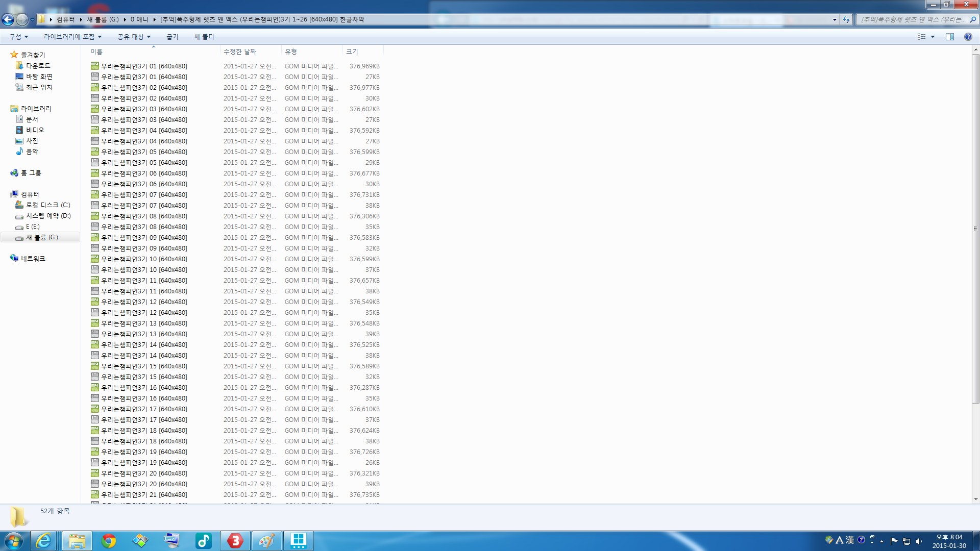This screenshot has height=551, width=980.
Task: Click the taskbar clock showing 오후 8:04
Action: click(949, 541)
